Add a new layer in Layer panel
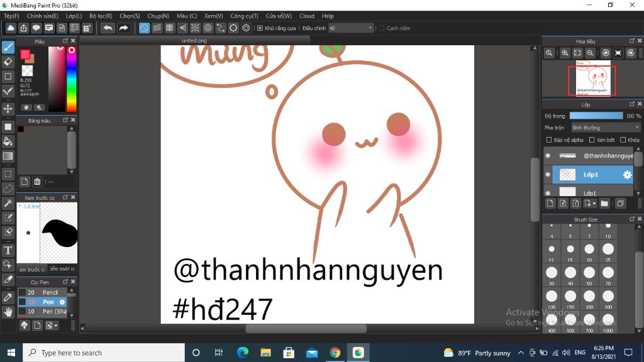This screenshot has height=362, width=644. pyautogui.click(x=550, y=203)
